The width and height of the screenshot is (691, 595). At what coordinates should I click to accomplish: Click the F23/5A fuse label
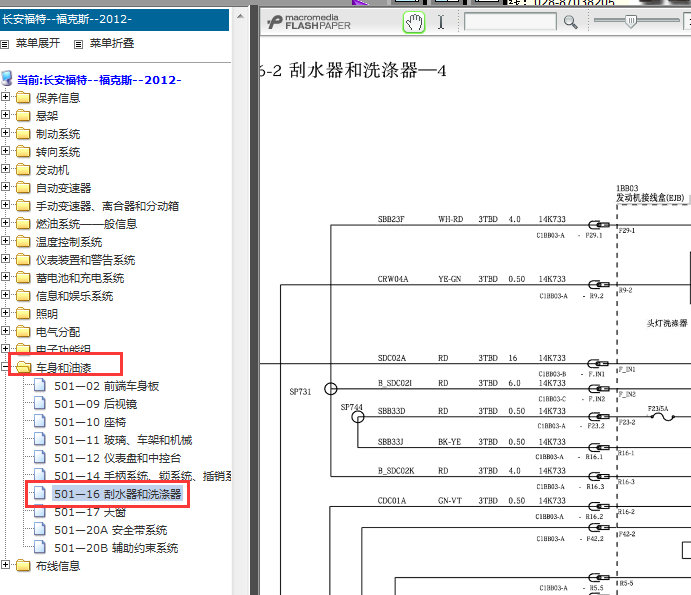[658, 409]
